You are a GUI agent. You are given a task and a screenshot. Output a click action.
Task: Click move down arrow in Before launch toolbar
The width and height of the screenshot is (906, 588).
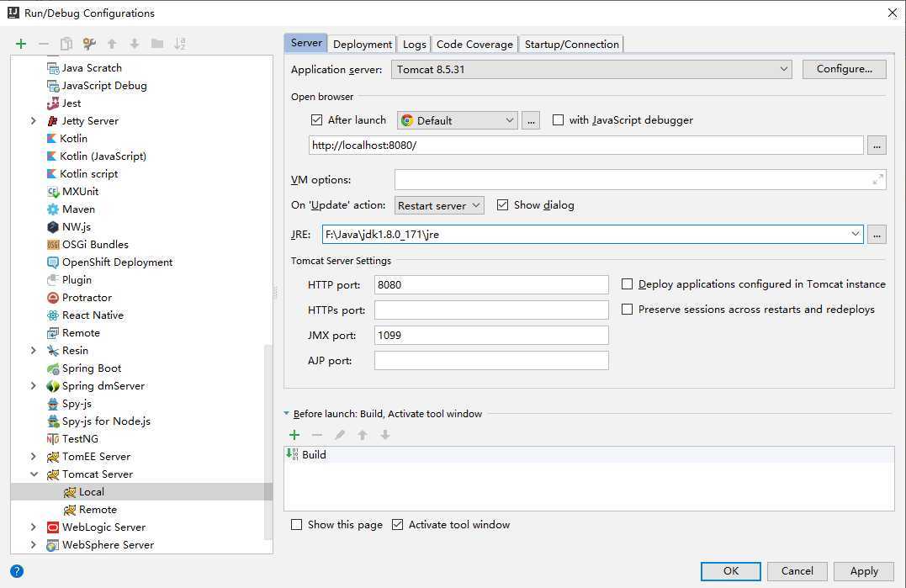point(385,435)
